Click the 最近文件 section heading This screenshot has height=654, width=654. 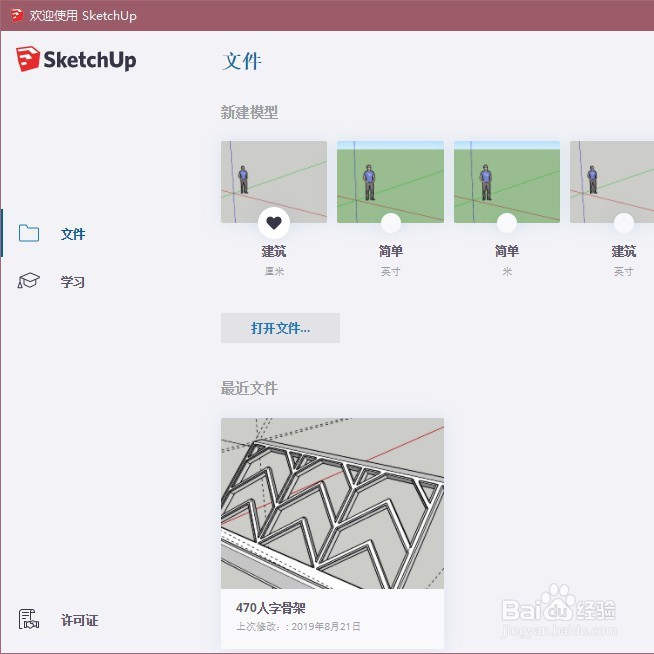pos(249,388)
